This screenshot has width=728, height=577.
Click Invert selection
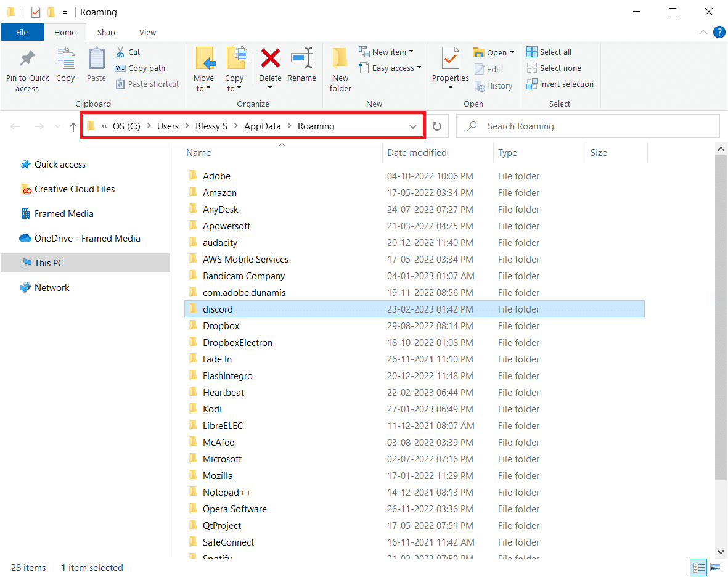coord(560,84)
